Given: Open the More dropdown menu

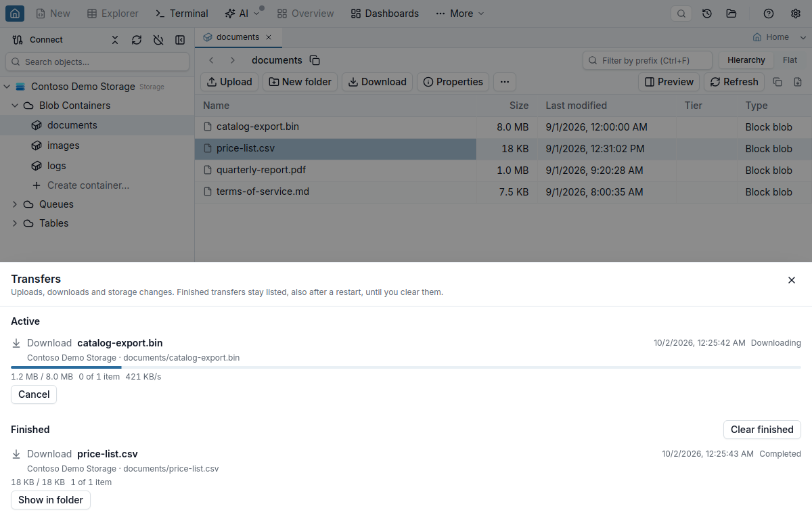Looking at the screenshot, I should tap(460, 14).
